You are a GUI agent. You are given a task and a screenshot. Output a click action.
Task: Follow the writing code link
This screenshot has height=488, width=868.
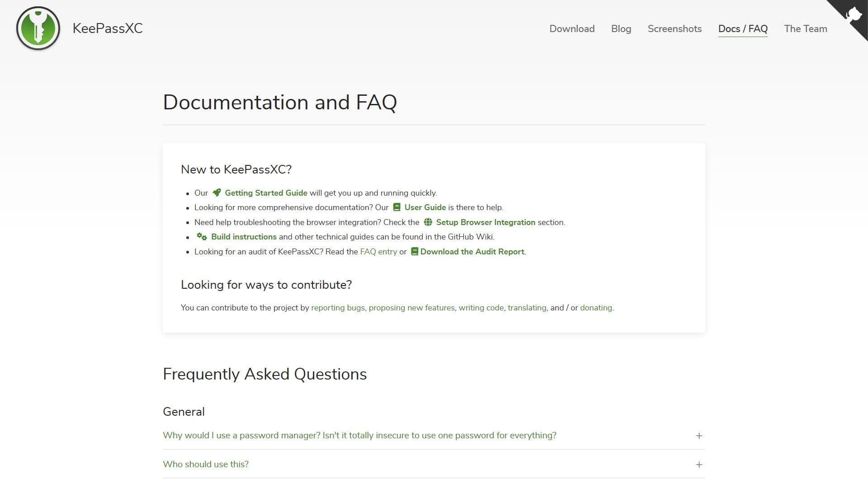(481, 308)
